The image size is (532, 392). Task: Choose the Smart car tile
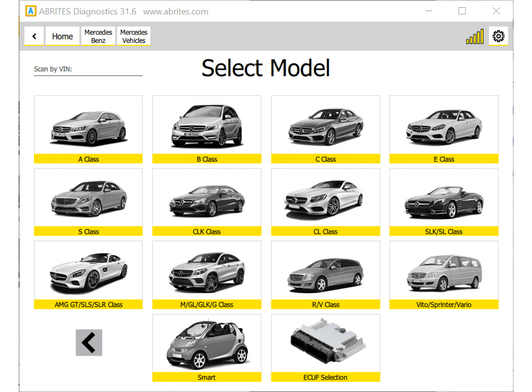coord(206,347)
